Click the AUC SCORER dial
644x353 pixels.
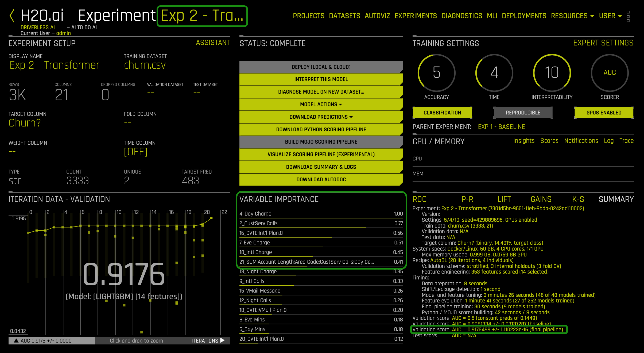pyautogui.click(x=610, y=73)
